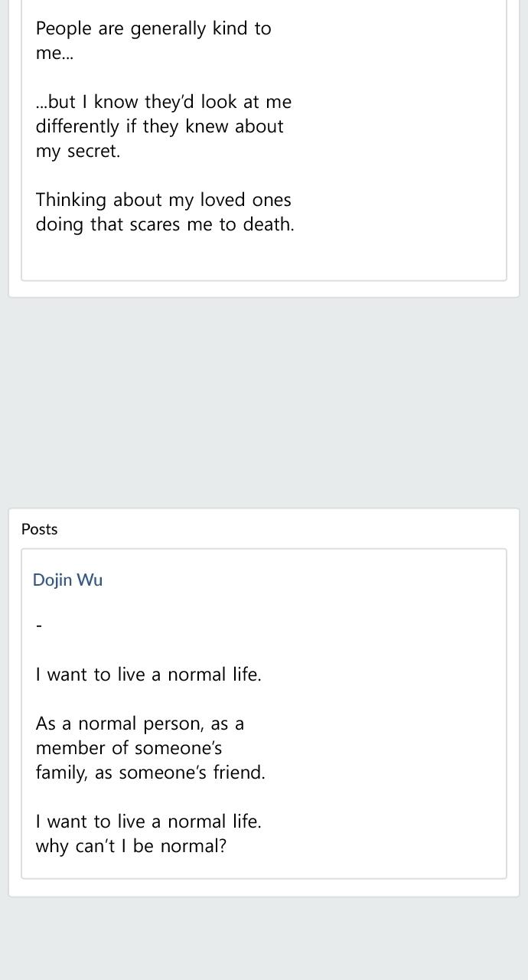This screenshot has height=980, width=528.
Task: Click blank space right of "Dojin Wu" name
Action: 306,580
